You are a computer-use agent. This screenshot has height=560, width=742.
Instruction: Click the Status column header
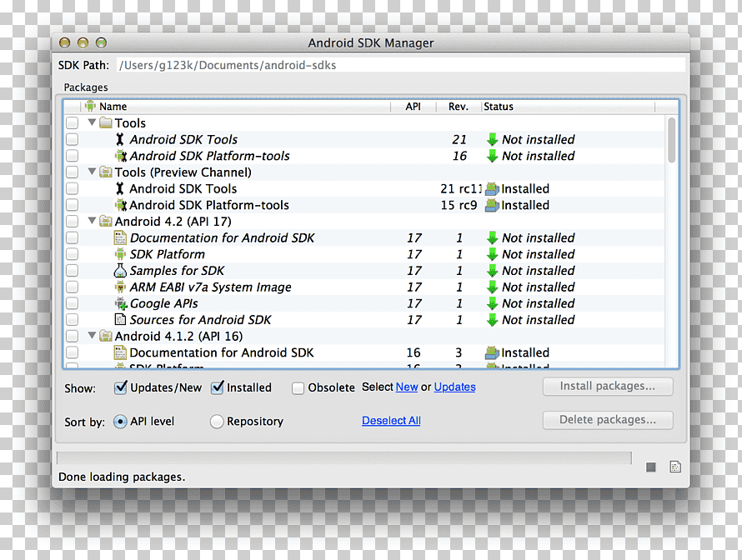click(x=568, y=107)
